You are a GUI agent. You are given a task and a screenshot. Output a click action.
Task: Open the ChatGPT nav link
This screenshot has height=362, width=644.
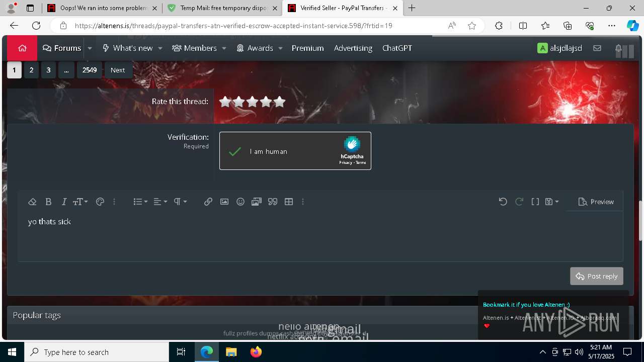pos(397,48)
